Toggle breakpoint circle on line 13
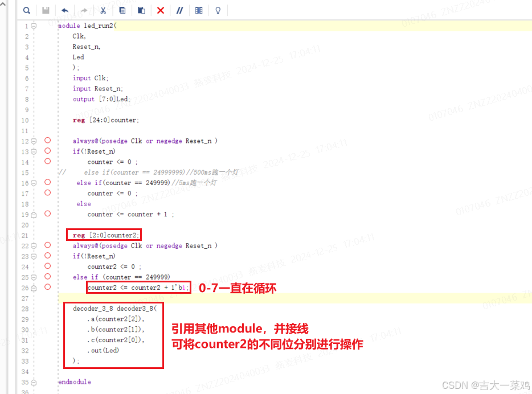Image resolution: width=532 pixels, height=394 pixels. (47, 150)
